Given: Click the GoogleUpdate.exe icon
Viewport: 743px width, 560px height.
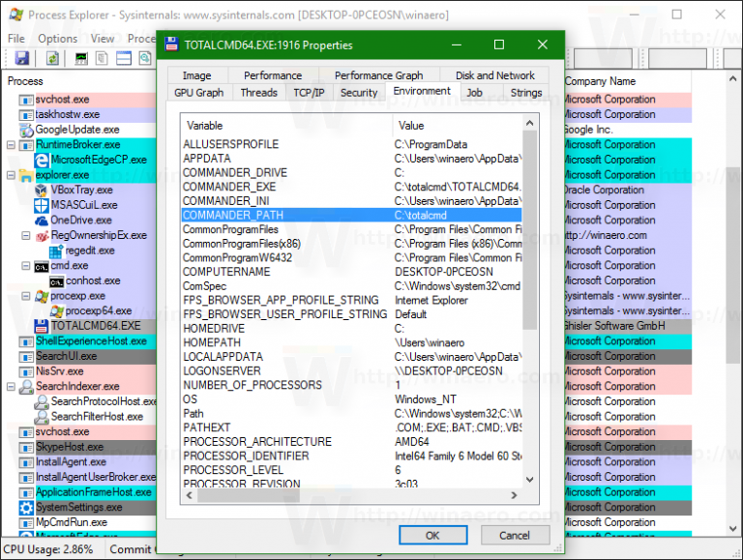Looking at the screenshot, I should (x=25, y=130).
